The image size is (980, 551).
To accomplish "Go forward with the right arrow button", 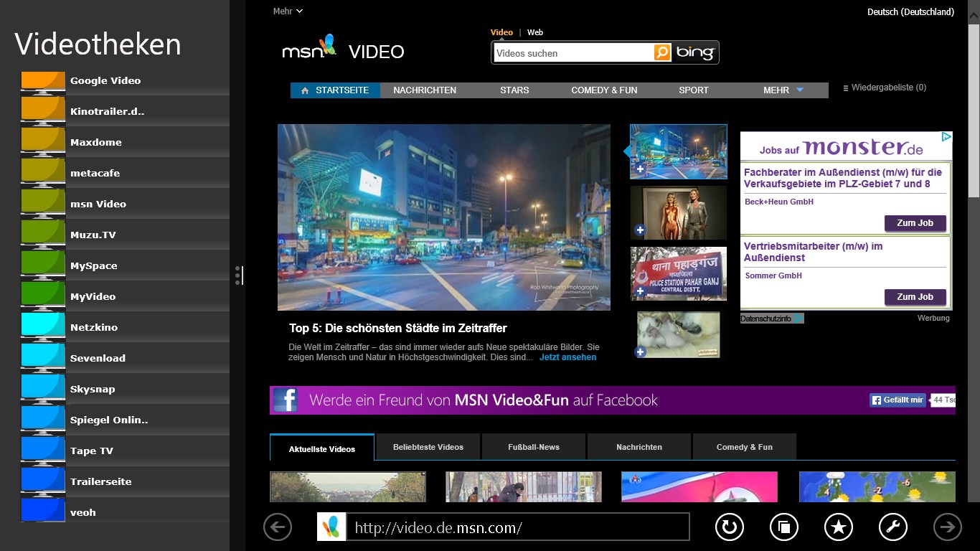I will pos(948,527).
